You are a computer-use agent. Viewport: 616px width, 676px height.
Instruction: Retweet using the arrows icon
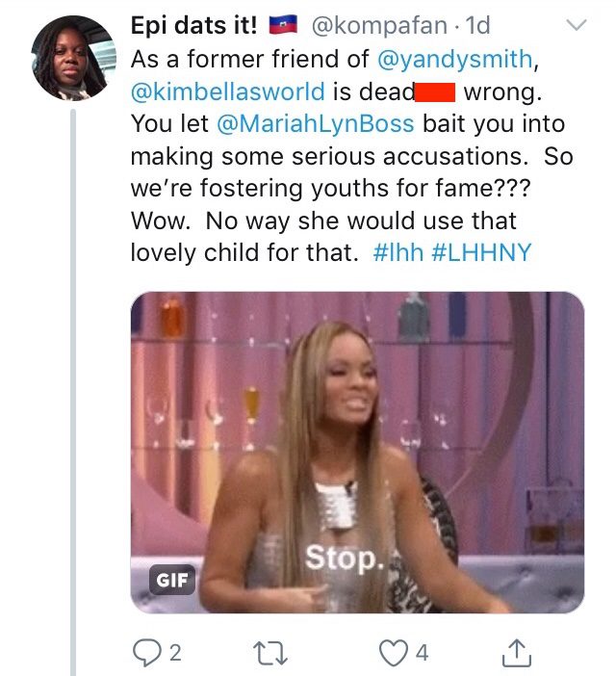click(270, 653)
